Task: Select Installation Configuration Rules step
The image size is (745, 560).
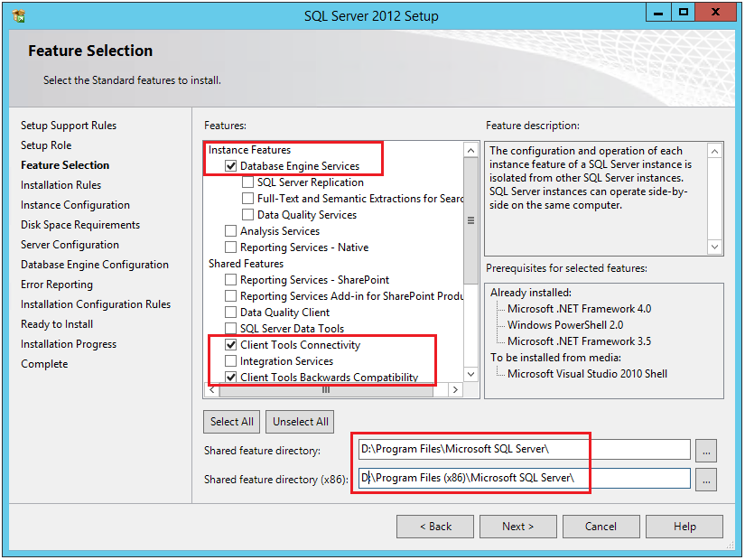Action: 96,304
